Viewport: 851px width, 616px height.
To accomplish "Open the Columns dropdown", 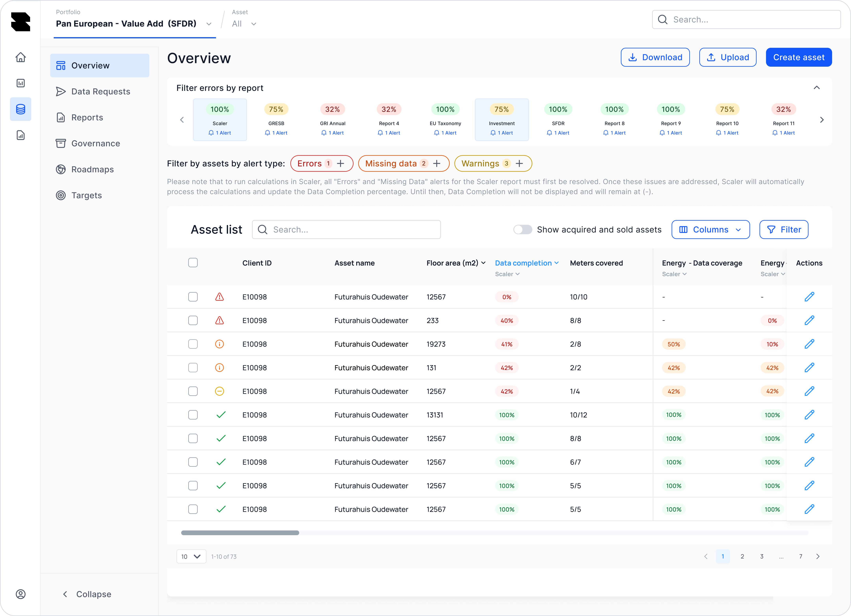I will [711, 230].
